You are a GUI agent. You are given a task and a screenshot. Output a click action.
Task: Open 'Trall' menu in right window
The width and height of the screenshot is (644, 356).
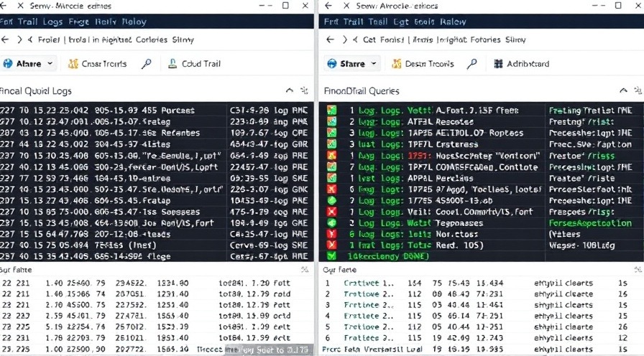point(354,22)
